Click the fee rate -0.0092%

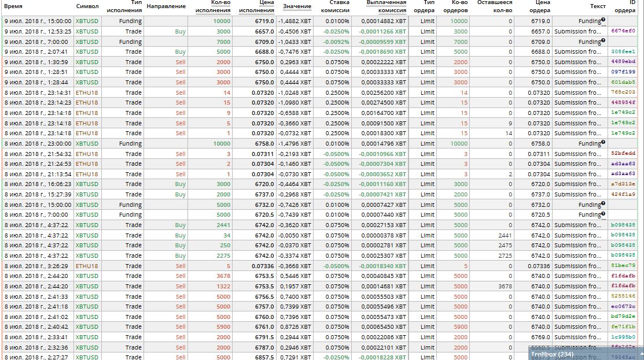click(336, 42)
